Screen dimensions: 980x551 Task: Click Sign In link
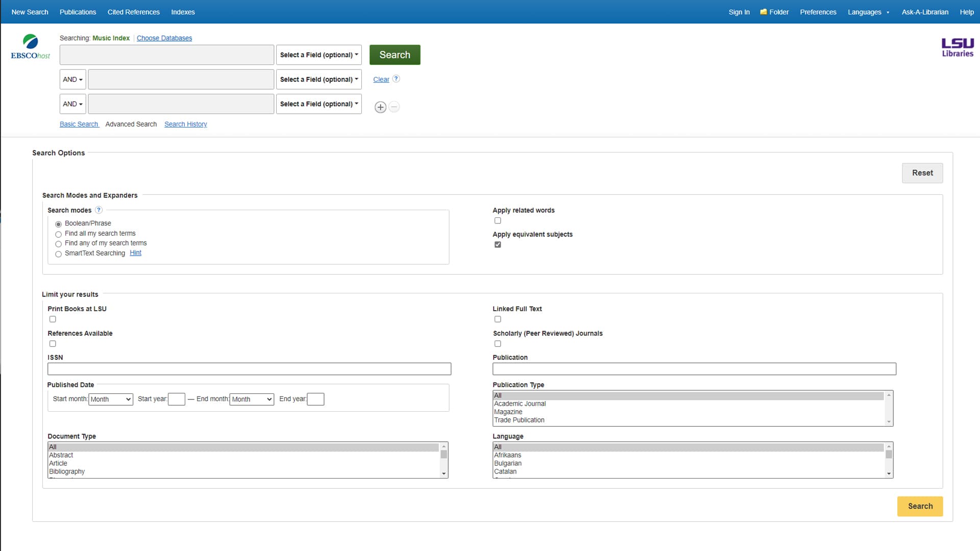tap(739, 12)
